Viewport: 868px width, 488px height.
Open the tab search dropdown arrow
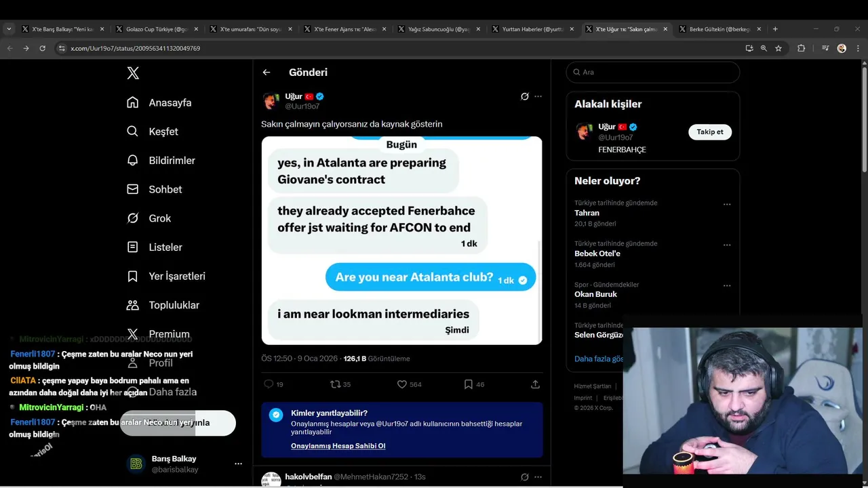[x=9, y=29]
